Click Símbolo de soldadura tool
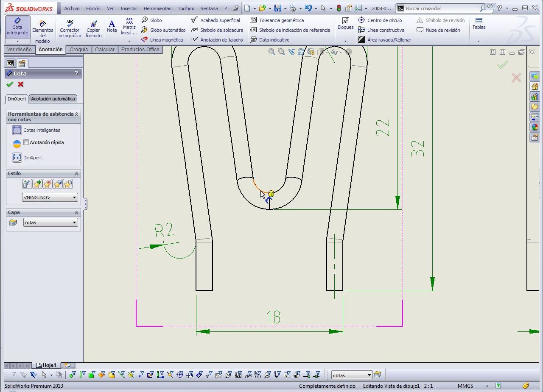This screenshot has height=392, width=543. [x=217, y=30]
